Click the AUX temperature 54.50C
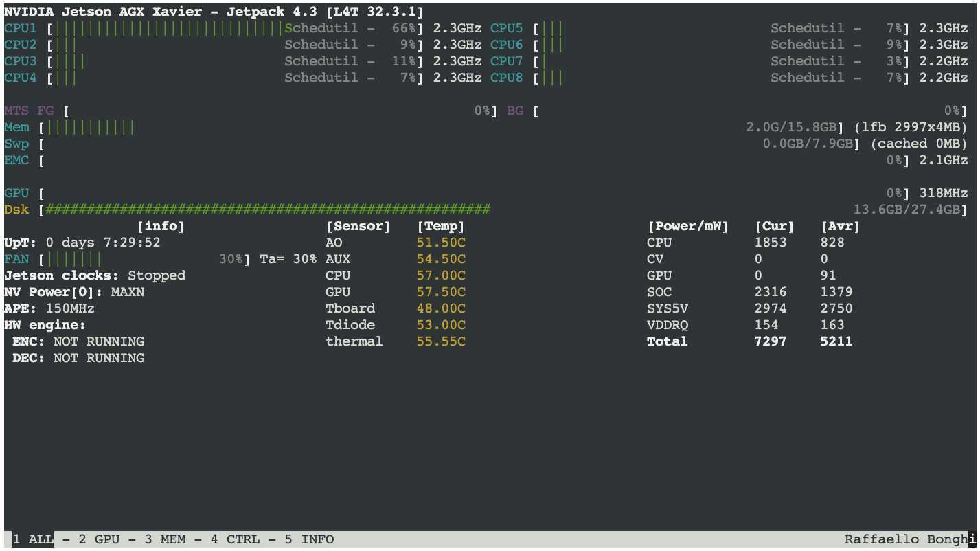 point(441,259)
